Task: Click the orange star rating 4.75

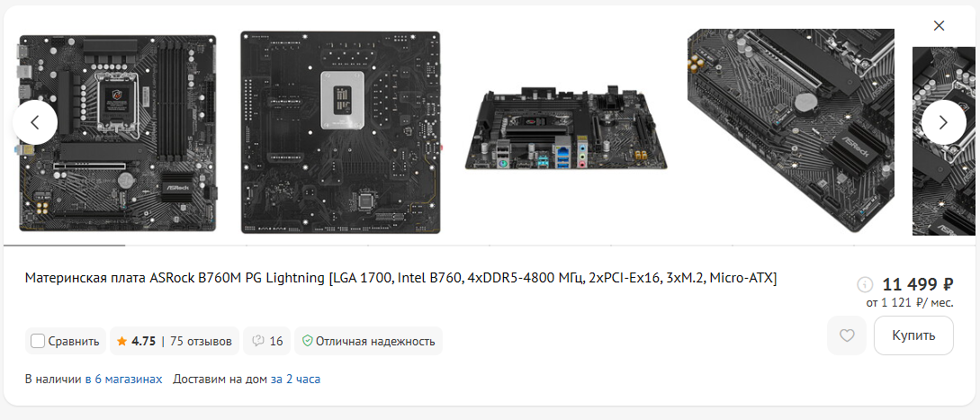Action: tap(136, 341)
